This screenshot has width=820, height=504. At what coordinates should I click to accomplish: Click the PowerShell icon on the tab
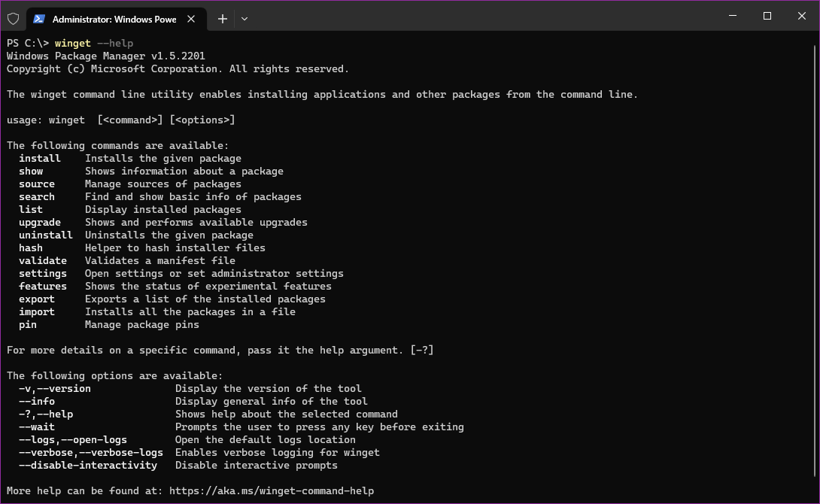point(38,19)
